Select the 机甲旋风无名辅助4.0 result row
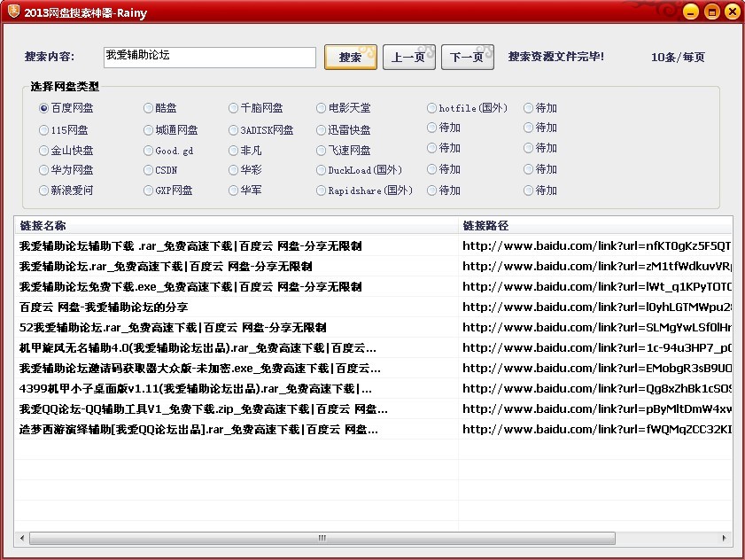The image size is (745, 560). pos(197,348)
